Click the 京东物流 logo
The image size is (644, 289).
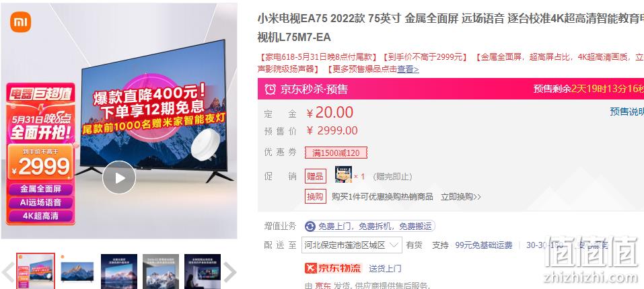pos(332,269)
